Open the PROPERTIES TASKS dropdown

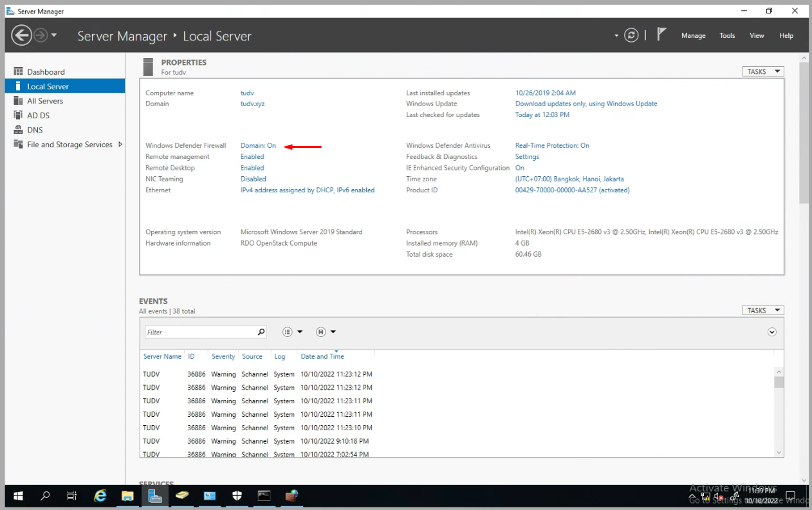point(763,71)
